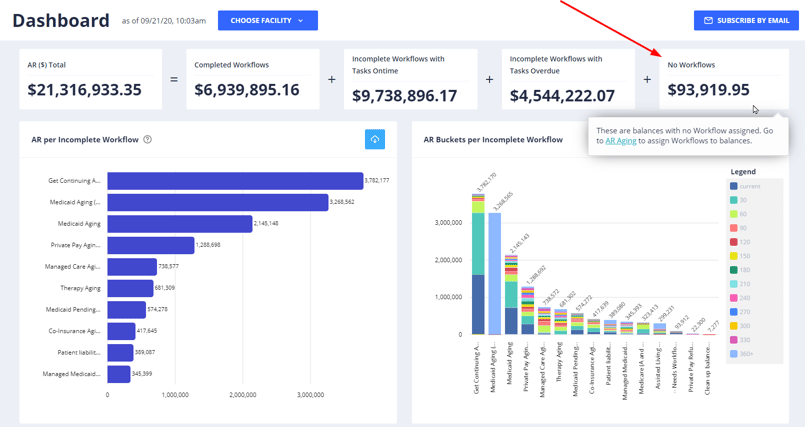Click the Therapy Aging horizontal bar
The image size is (805, 427).
point(130,288)
